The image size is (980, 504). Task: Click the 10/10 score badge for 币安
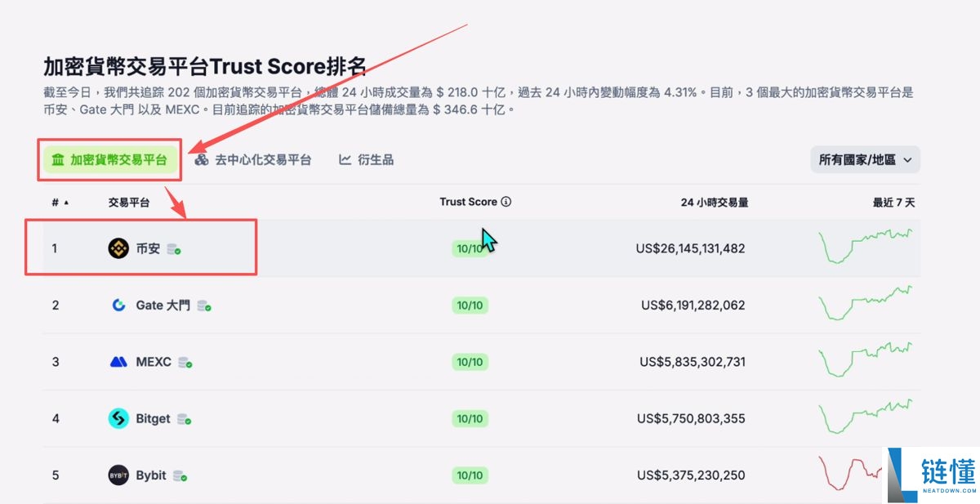[x=470, y=248]
